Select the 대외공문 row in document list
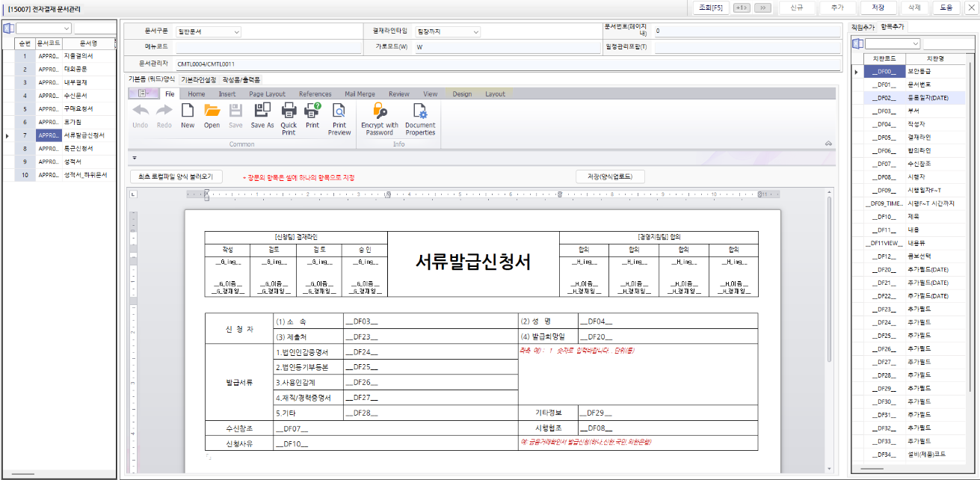Viewport: 980px width, 480px height. pyautogui.click(x=65, y=70)
